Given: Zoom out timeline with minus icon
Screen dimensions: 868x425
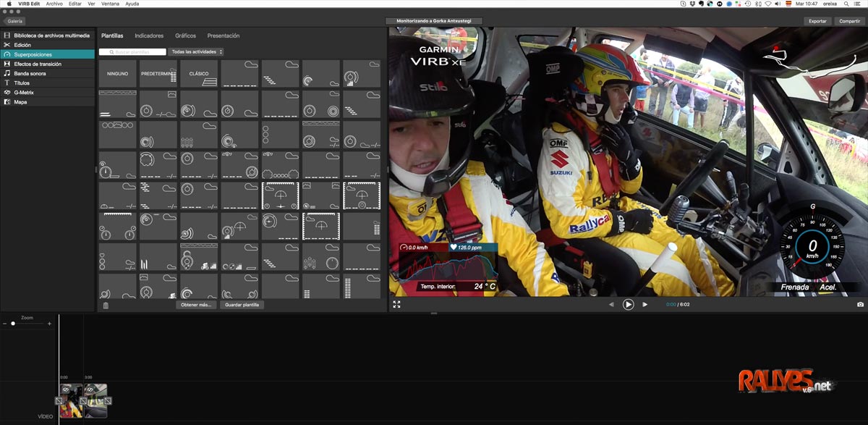Looking at the screenshot, I should [4, 324].
